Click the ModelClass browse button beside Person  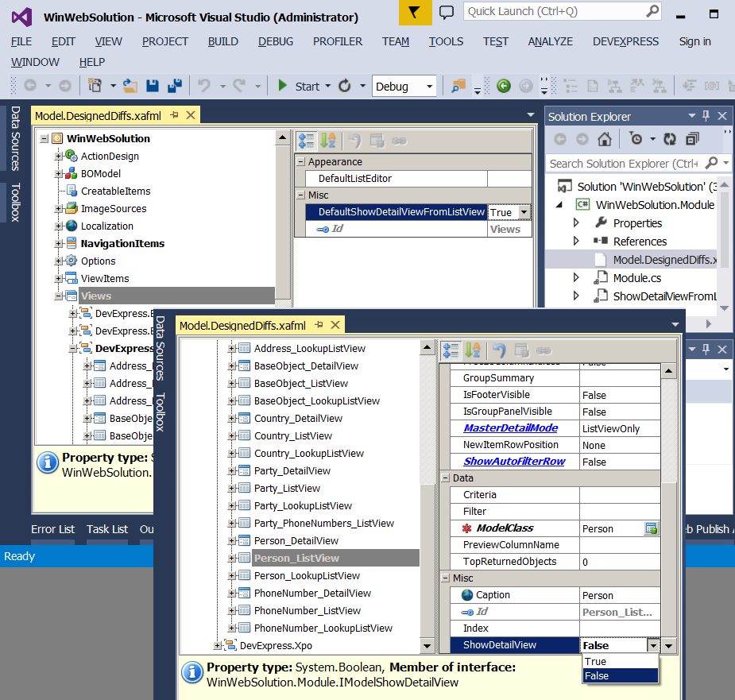click(x=652, y=528)
